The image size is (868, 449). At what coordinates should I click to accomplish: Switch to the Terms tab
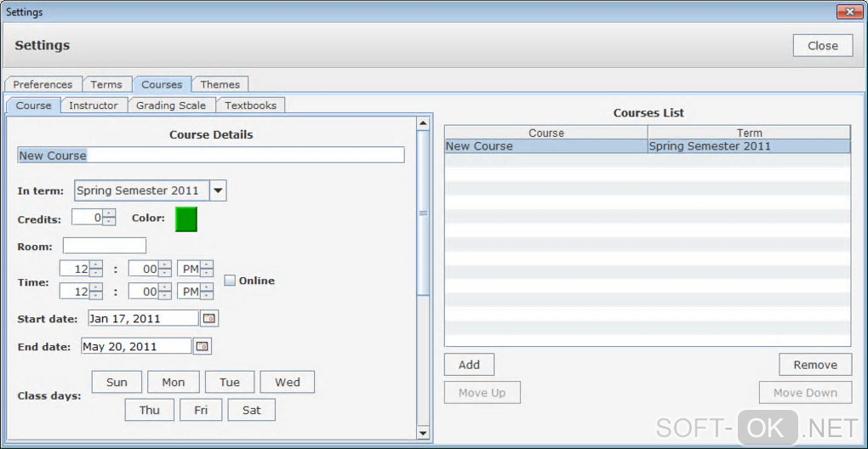[106, 84]
